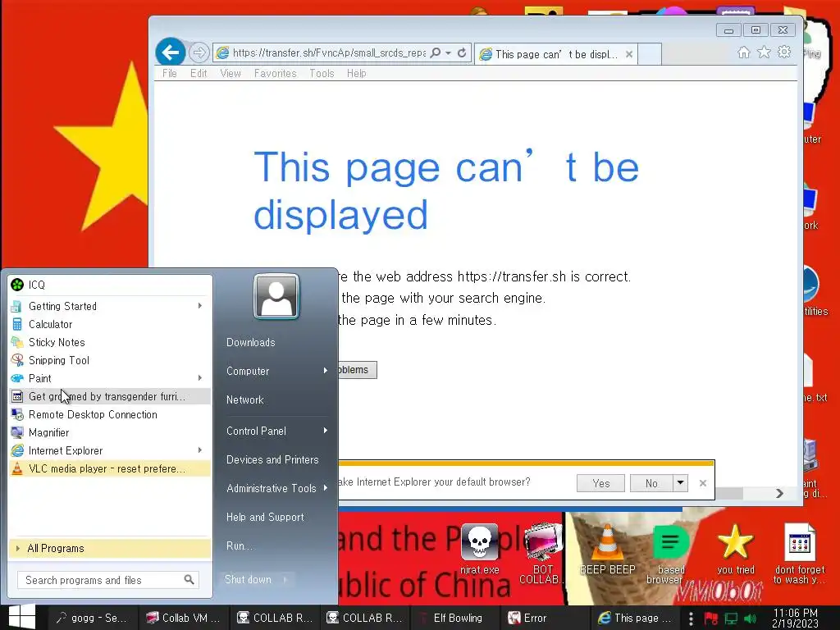Switch to the 'gogg - Se...' taskbar item

point(92,618)
